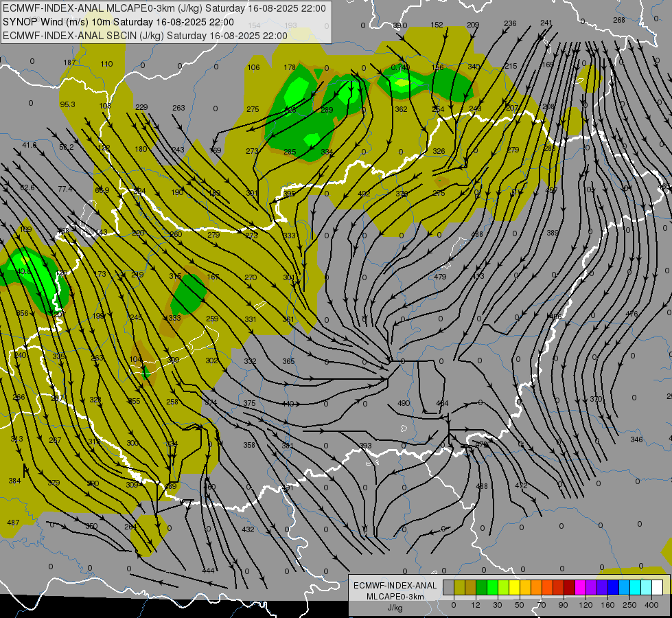Click the map value 487
The width and height of the screenshot is (672, 618).
pos(13,523)
